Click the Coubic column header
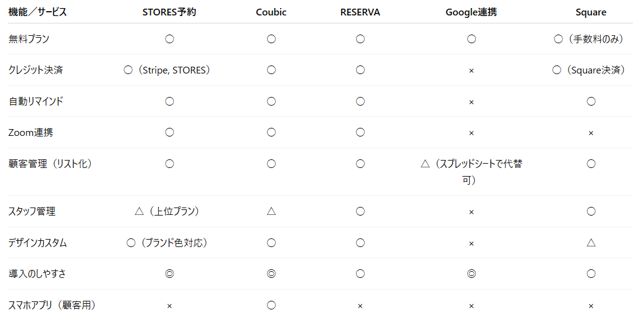The width and height of the screenshot is (644, 323). 271,12
